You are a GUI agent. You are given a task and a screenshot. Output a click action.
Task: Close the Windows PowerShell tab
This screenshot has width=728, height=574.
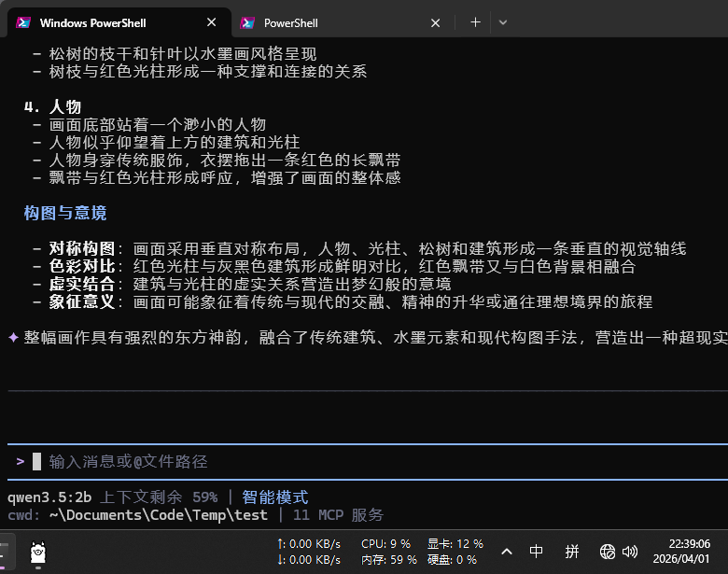(x=212, y=22)
